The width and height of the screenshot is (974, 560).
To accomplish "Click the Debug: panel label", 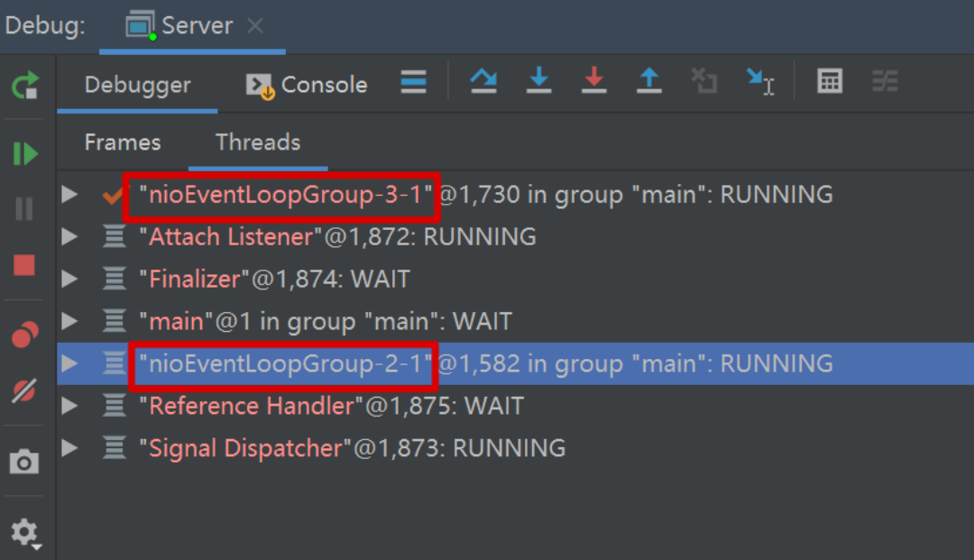I will pos(45,26).
